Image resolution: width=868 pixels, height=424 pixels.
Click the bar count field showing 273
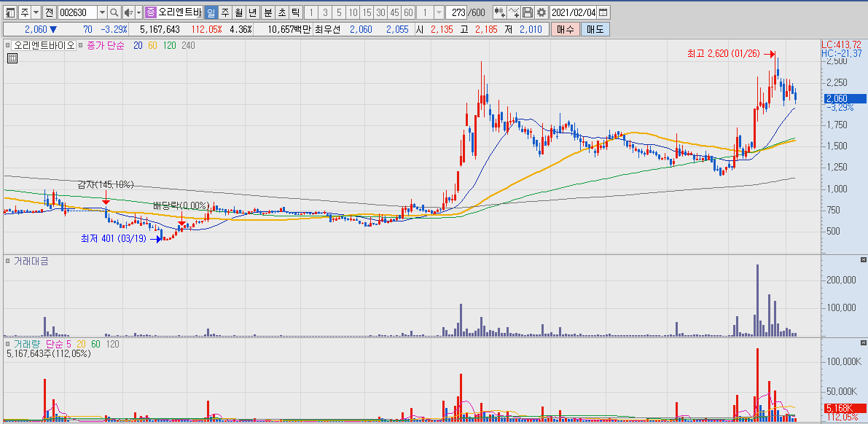458,12
